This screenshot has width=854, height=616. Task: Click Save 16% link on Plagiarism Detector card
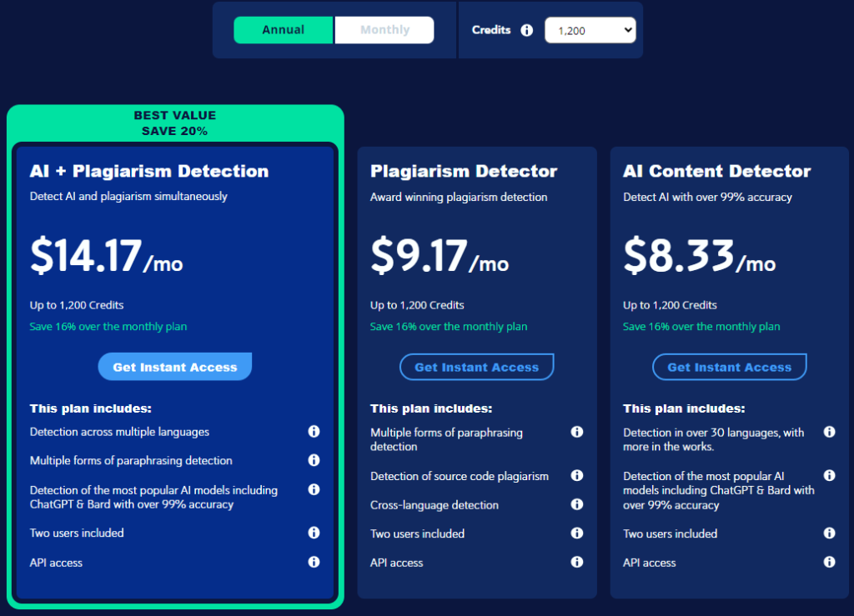[x=449, y=327]
